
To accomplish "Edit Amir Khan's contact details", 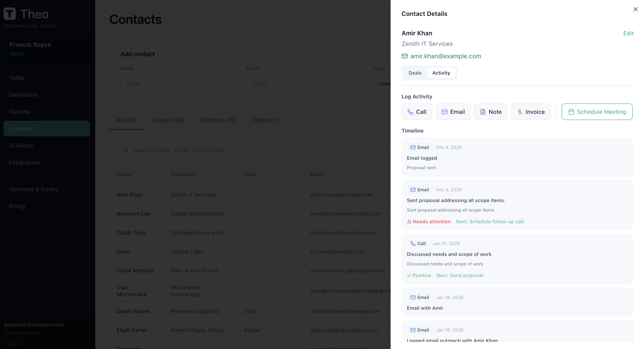I will (628, 33).
